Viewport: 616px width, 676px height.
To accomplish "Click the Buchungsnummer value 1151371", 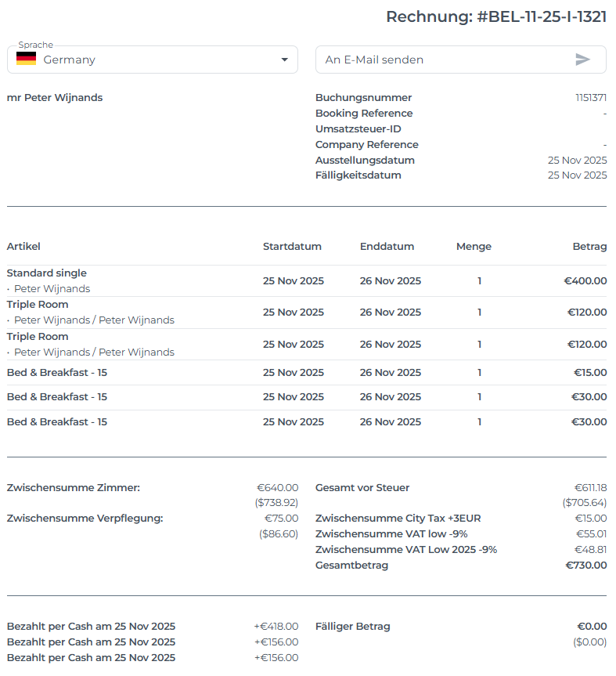I will pyautogui.click(x=591, y=98).
